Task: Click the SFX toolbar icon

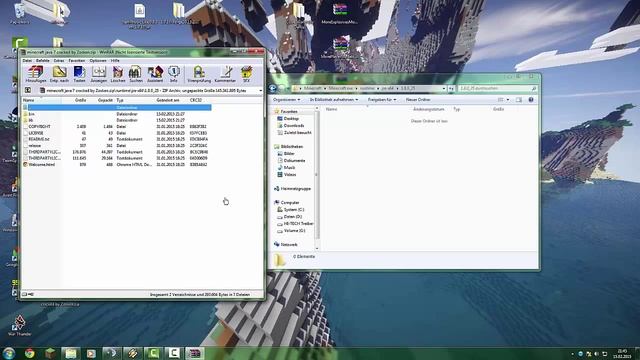Action: [246, 74]
